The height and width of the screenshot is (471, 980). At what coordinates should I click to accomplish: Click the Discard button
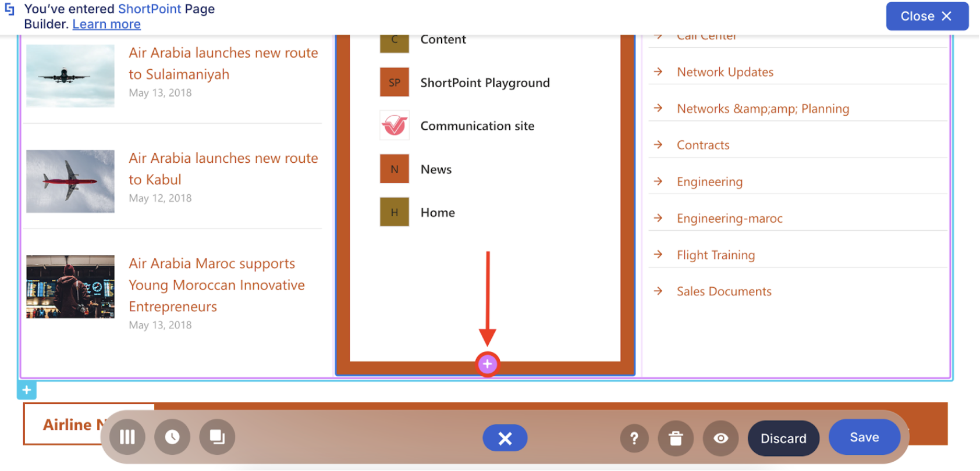click(x=783, y=438)
